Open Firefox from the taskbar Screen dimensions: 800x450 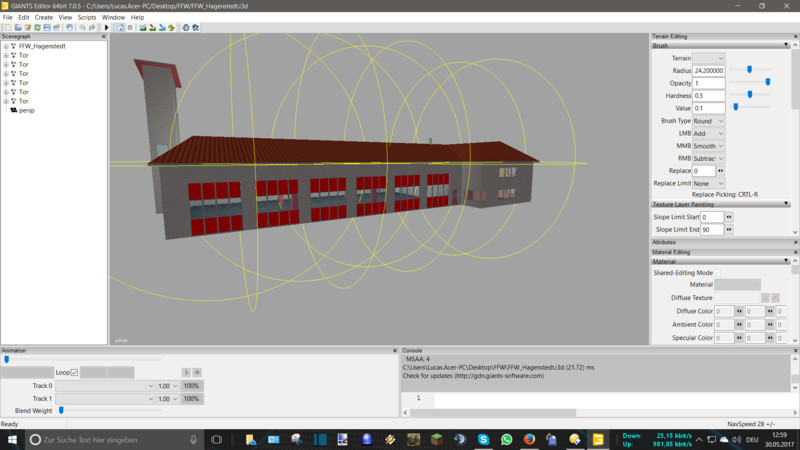530,439
